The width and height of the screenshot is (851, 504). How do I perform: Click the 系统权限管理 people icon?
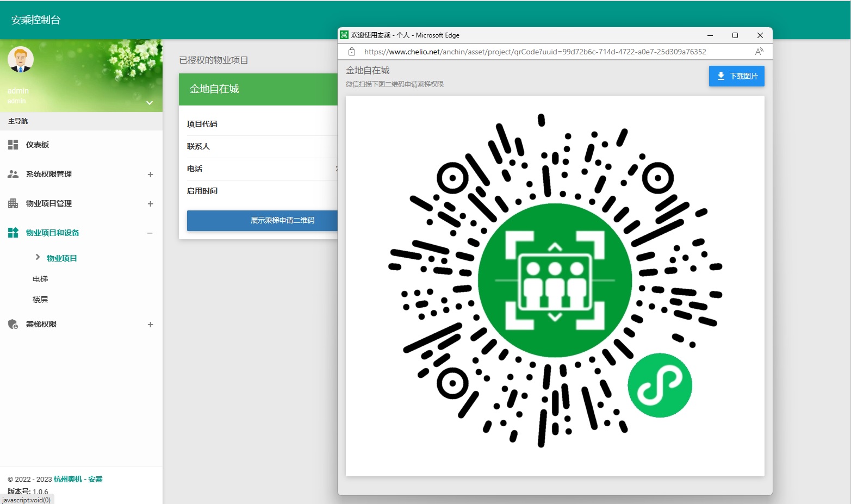(13, 174)
